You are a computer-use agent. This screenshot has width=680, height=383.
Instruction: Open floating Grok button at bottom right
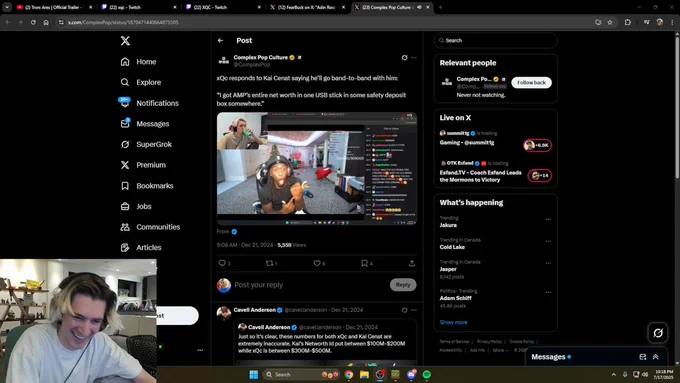(658, 333)
